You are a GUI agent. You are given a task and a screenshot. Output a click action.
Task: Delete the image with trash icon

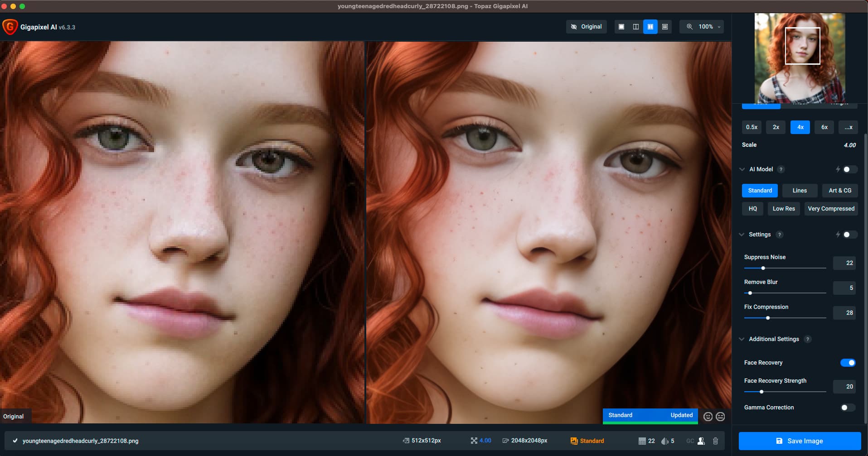pyautogui.click(x=716, y=441)
